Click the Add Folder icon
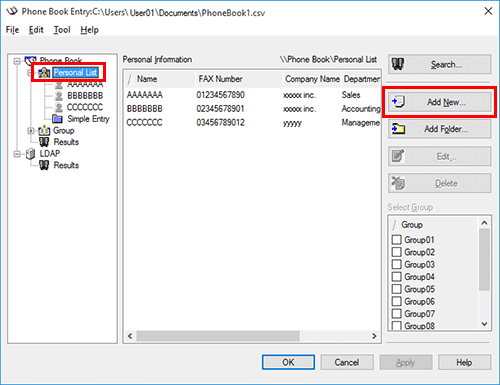500x385 pixels. [x=398, y=129]
